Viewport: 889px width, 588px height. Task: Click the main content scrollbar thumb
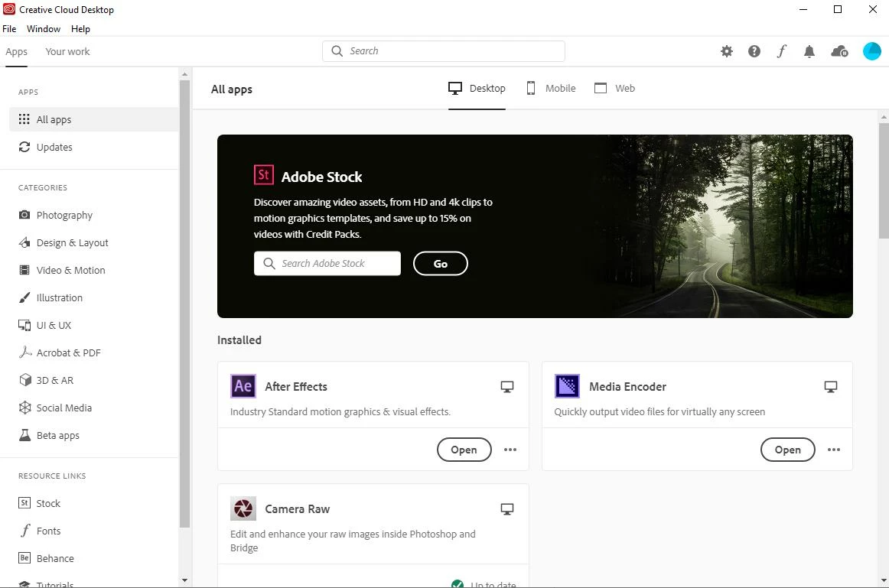[x=884, y=180]
